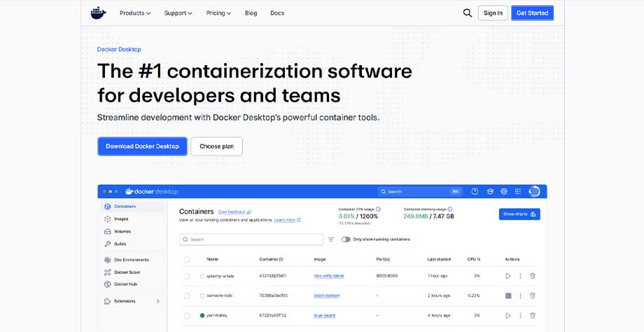This screenshot has width=644, height=332.
Task: Open more actions menu for splashy-whale
Action: tap(520, 276)
